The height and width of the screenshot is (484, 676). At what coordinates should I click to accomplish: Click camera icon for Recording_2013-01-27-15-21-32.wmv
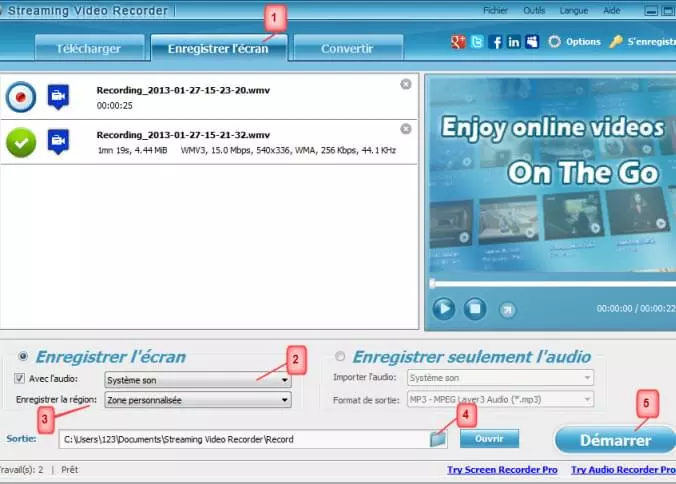coord(58,141)
